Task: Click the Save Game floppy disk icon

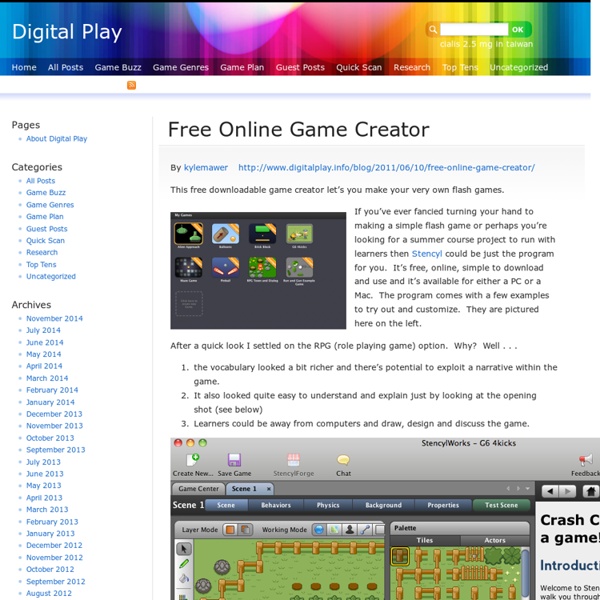Action: click(234, 459)
